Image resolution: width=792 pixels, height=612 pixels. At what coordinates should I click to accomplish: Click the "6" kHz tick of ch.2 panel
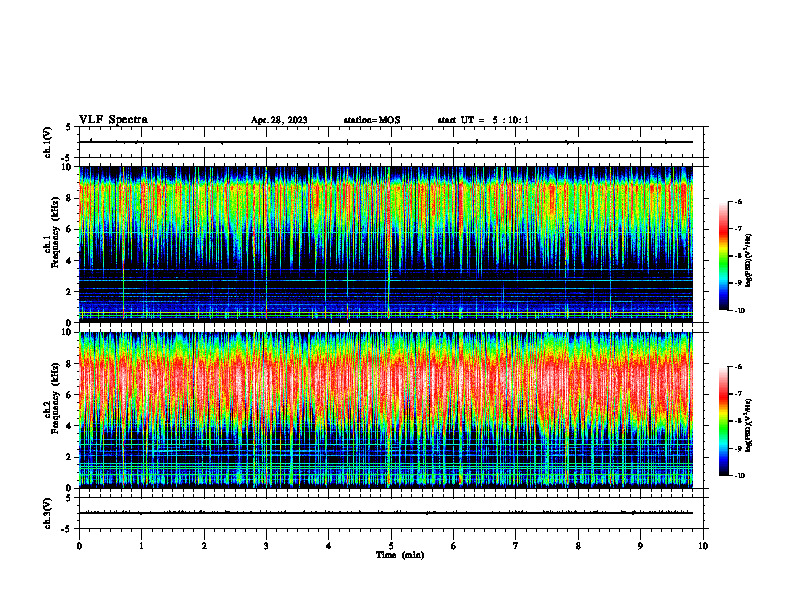tap(70, 395)
